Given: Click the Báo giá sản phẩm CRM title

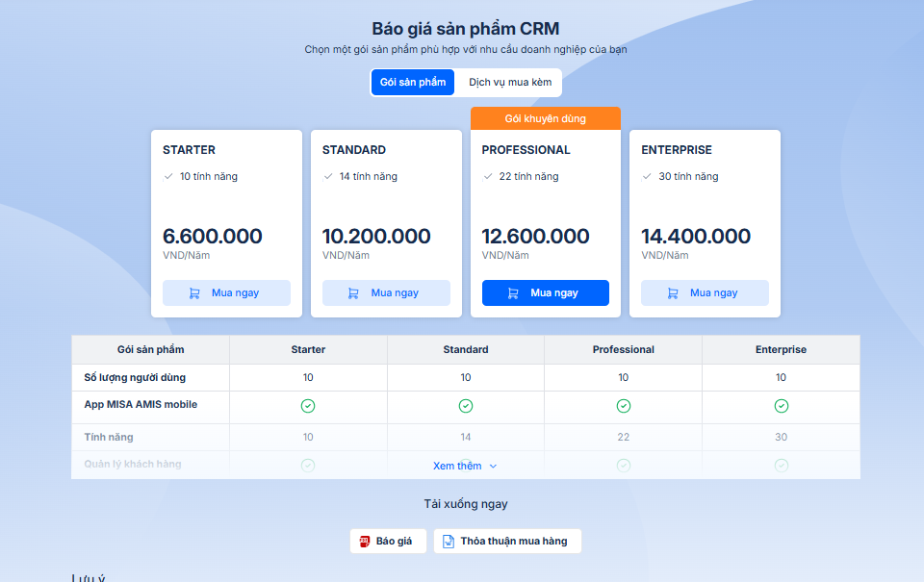Looking at the screenshot, I should pos(466,28).
